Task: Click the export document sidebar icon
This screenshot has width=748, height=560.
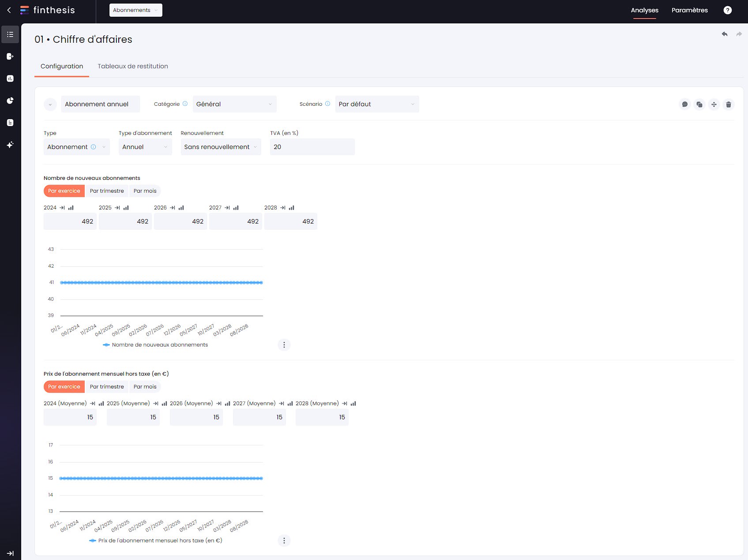Action: coord(10,56)
